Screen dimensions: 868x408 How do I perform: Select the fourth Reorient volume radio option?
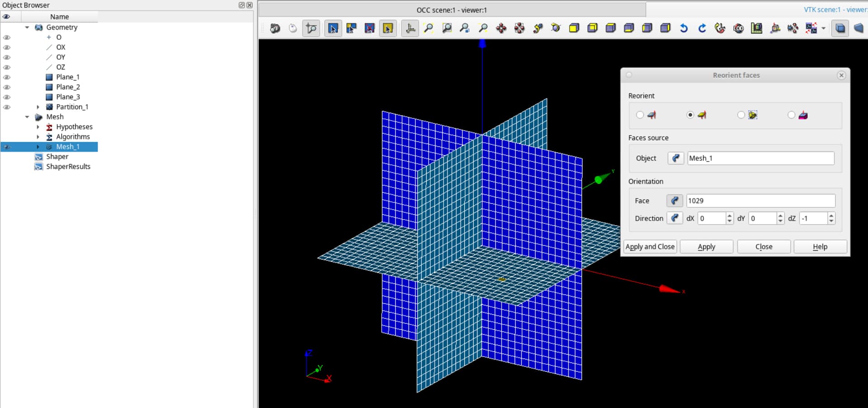[x=791, y=115]
